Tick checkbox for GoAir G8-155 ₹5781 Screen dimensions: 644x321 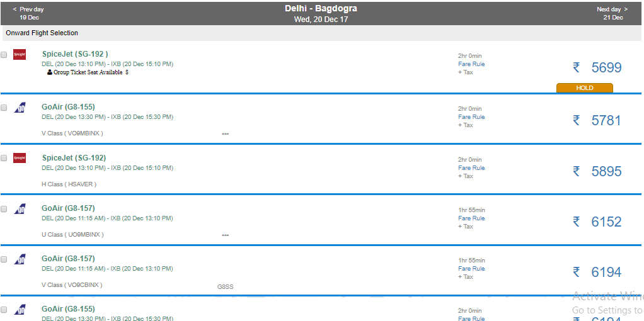[4, 108]
